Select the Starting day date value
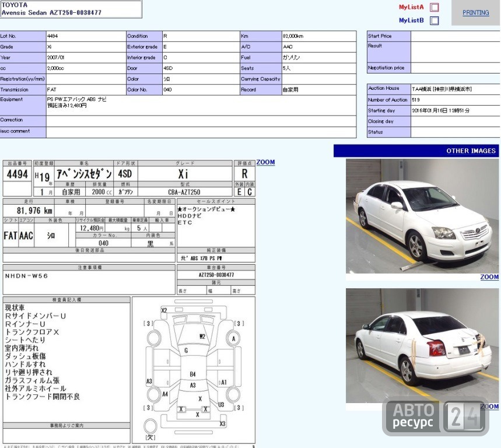The width and height of the screenshot is (501, 448). point(440,111)
